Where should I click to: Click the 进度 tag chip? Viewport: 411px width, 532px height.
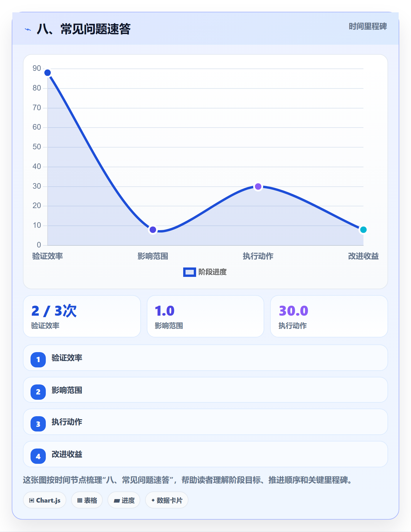click(124, 500)
